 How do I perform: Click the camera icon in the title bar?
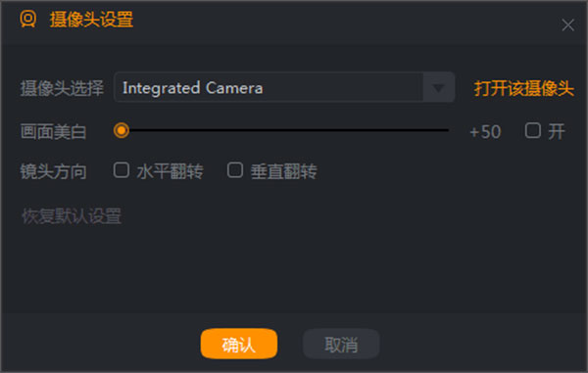pyautogui.click(x=28, y=19)
